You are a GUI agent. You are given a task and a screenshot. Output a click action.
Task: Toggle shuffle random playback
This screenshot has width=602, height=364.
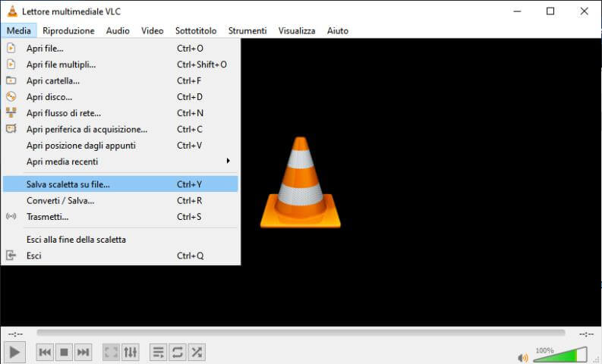[x=197, y=352]
